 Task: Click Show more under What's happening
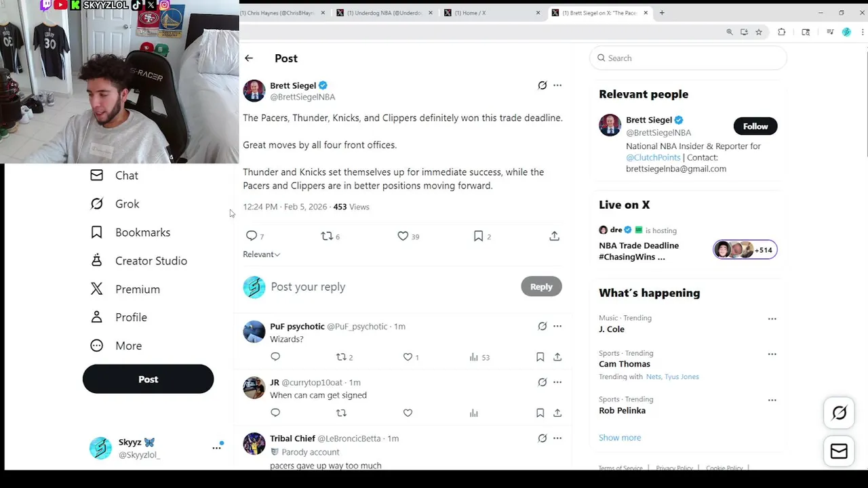620,438
